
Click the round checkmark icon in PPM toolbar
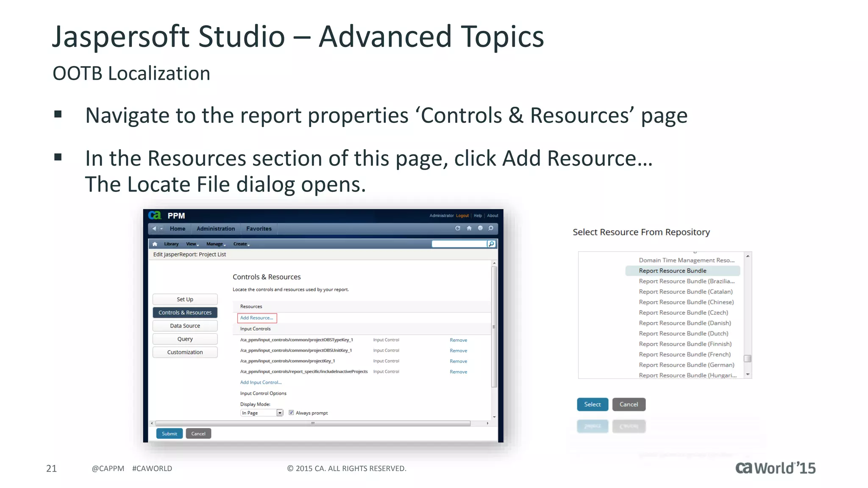(x=480, y=228)
